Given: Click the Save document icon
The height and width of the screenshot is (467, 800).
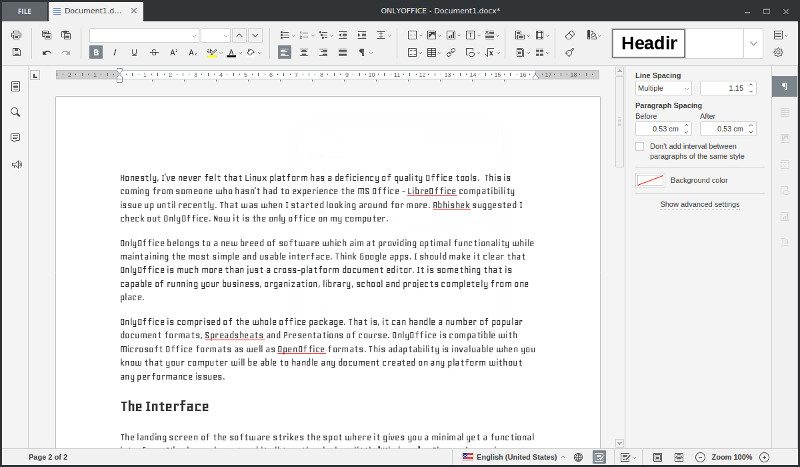Looking at the screenshot, I should (x=16, y=52).
